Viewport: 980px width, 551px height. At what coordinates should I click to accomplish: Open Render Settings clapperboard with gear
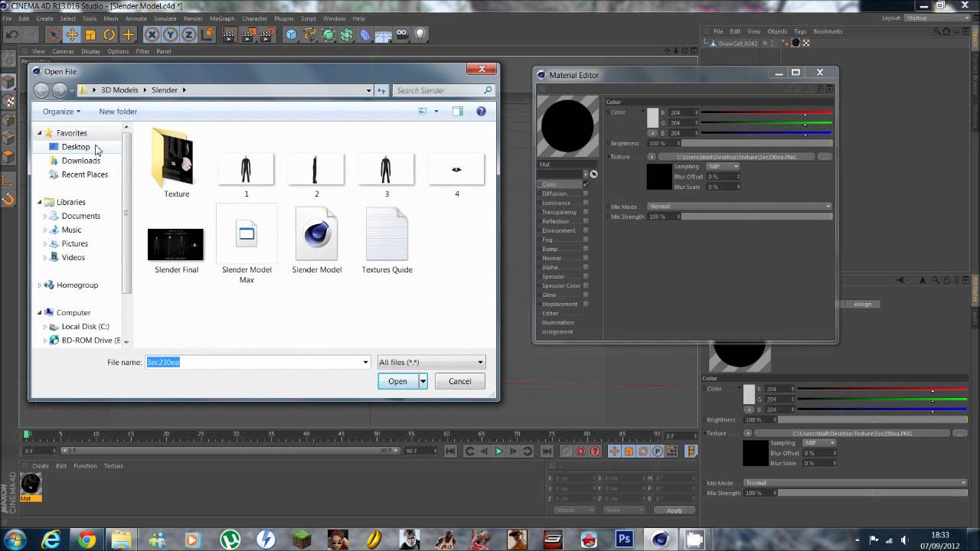267,34
